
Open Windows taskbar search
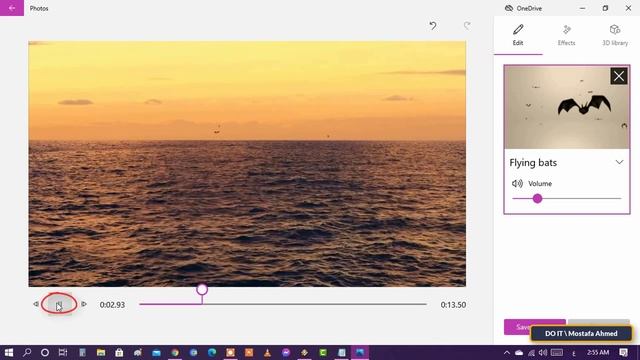tap(27, 352)
